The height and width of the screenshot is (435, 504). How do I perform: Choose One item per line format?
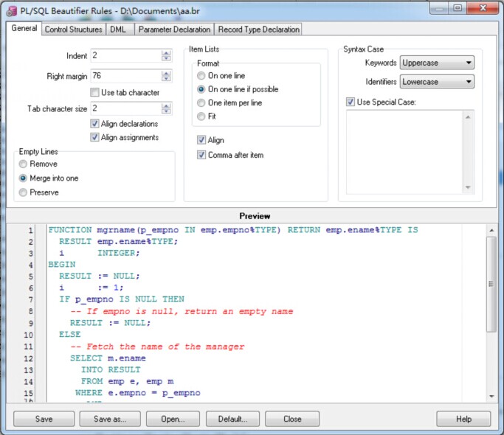coord(201,102)
